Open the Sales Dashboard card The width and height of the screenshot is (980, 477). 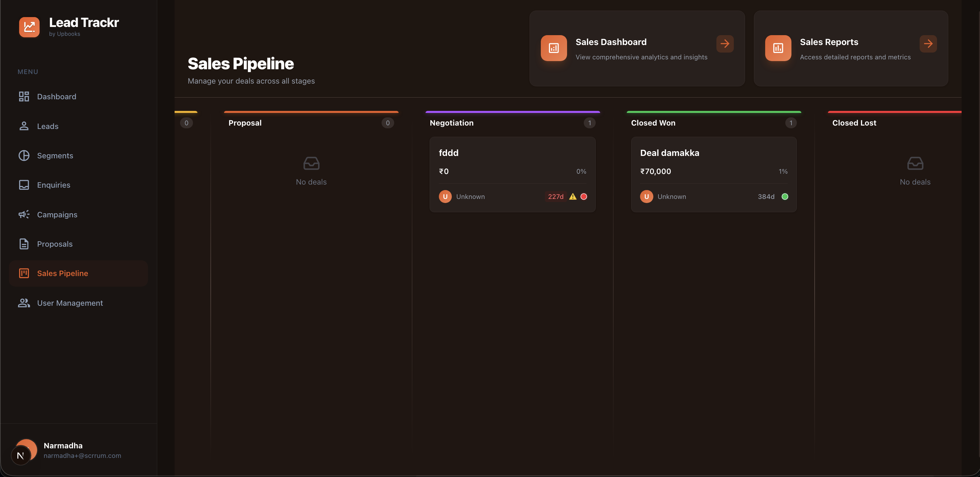pos(637,49)
